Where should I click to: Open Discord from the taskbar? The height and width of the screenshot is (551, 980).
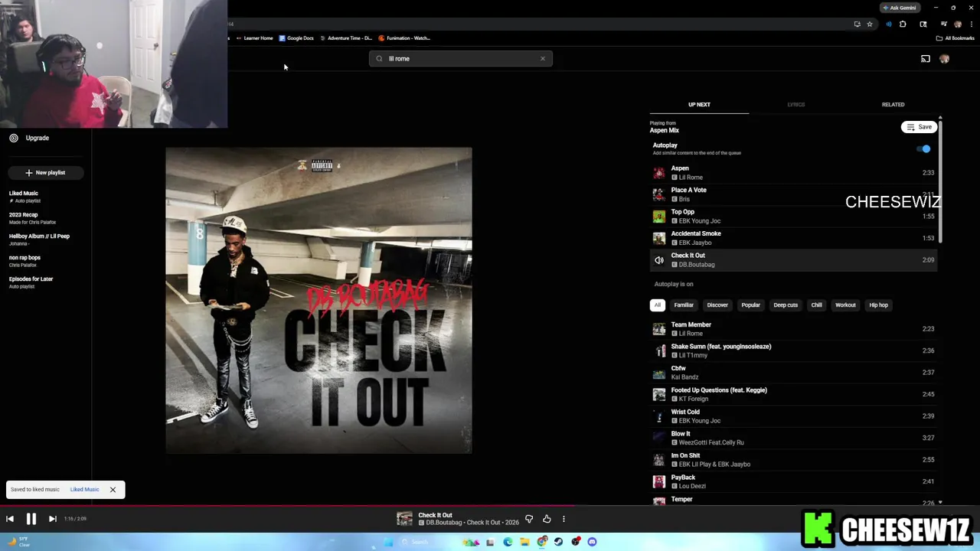pyautogui.click(x=592, y=542)
